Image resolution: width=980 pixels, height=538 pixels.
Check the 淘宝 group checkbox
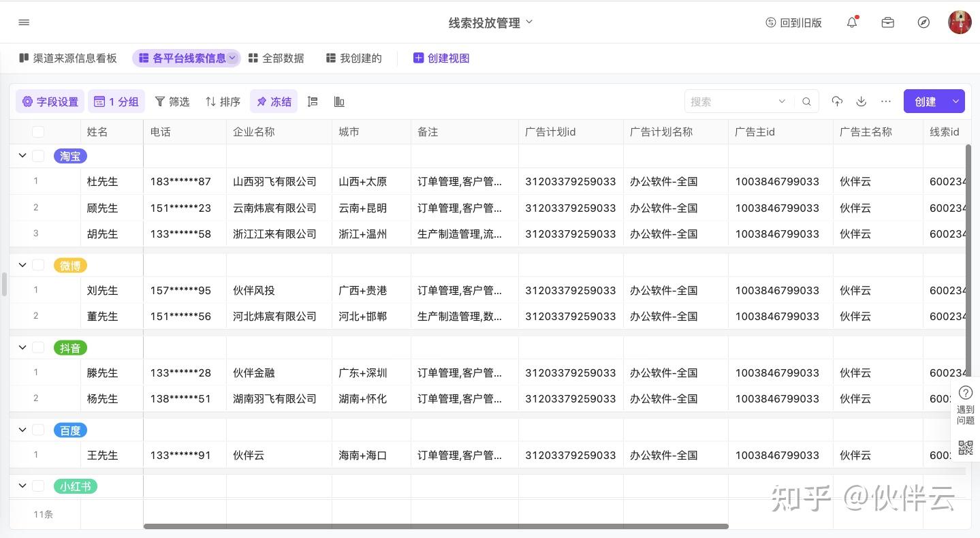click(x=38, y=156)
